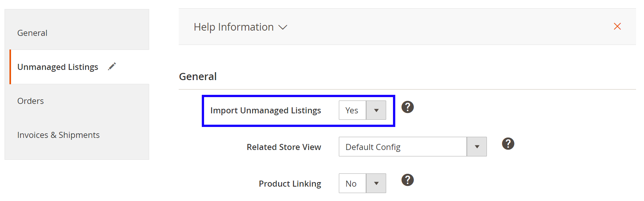The image size is (644, 201).
Task: Click the Yes value in import select
Action: (x=352, y=110)
